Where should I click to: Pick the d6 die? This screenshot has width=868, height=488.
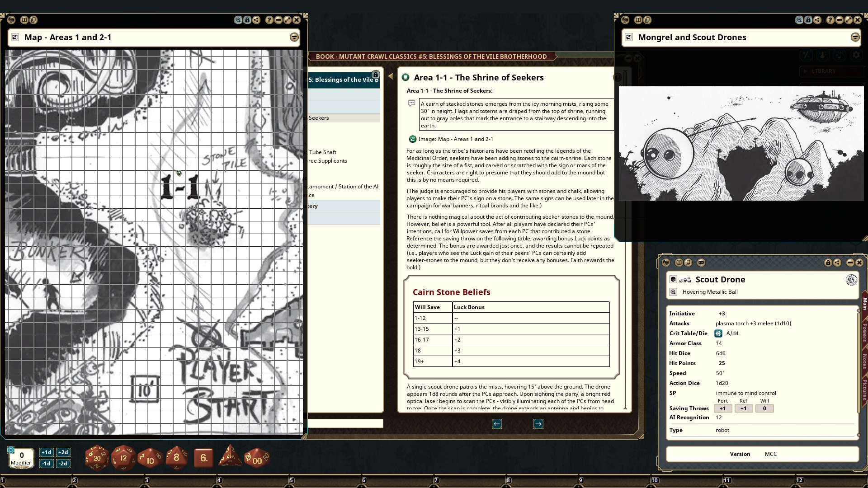(x=203, y=458)
